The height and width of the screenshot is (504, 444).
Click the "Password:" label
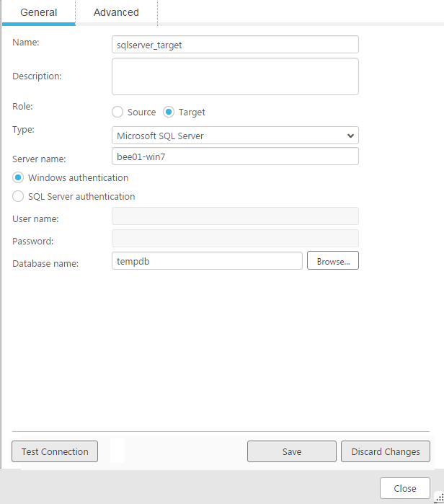pyautogui.click(x=32, y=241)
